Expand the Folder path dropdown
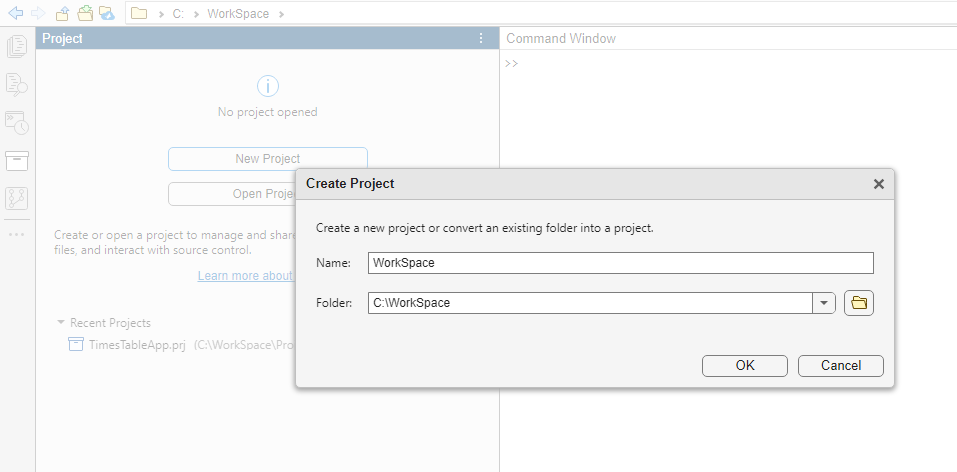Screen dimensions: 957x472 click(824, 303)
